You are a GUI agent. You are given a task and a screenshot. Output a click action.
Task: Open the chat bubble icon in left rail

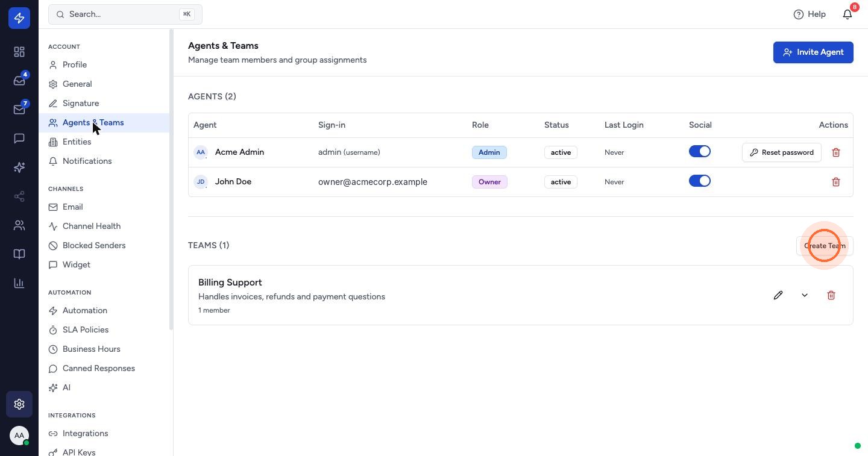(19, 139)
